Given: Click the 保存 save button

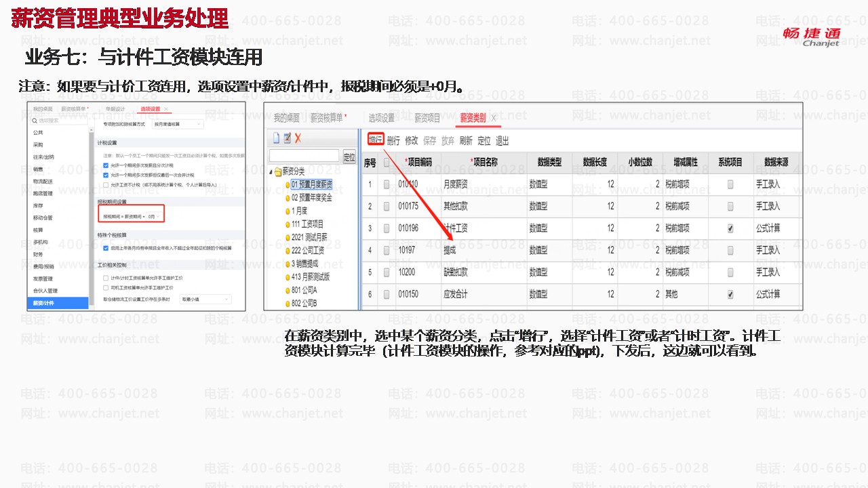Looking at the screenshot, I should point(430,141).
